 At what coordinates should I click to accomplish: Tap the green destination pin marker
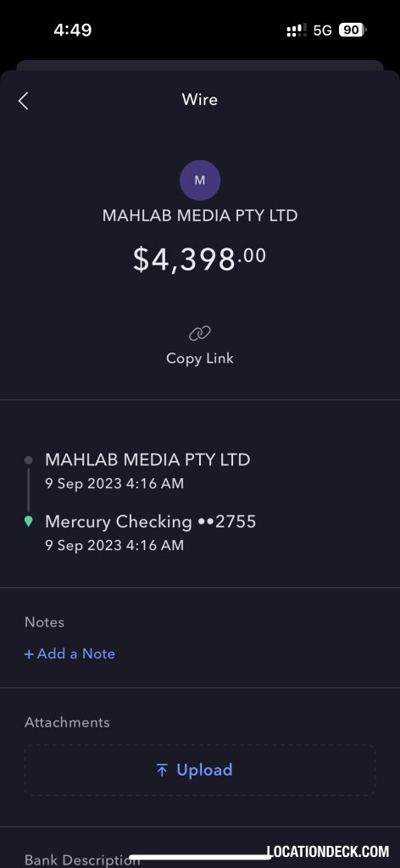(29, 521)
